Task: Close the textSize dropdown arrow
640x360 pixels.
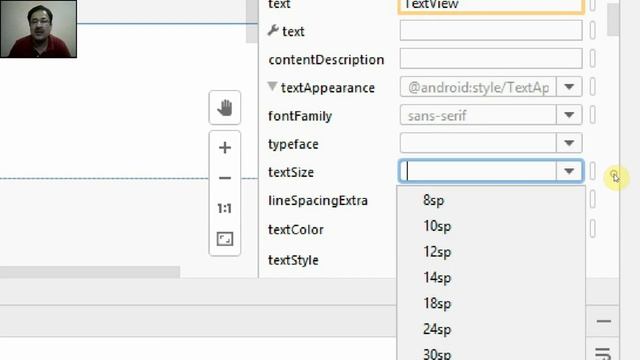Action: tap(569, 171)
